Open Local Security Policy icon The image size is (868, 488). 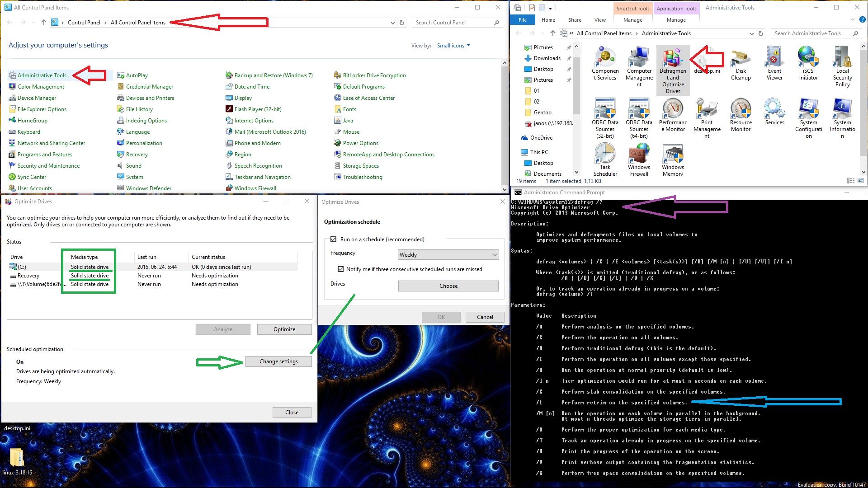point(842,67)
